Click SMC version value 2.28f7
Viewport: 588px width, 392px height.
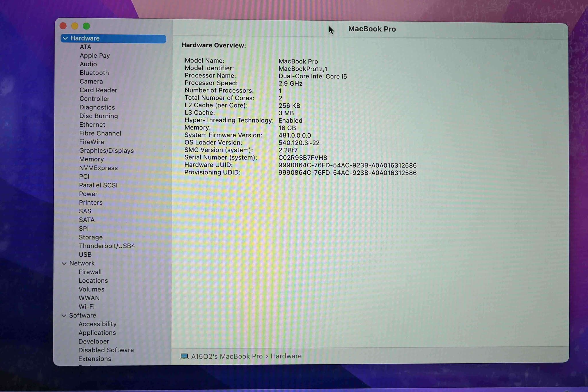(x=288, y=150)
